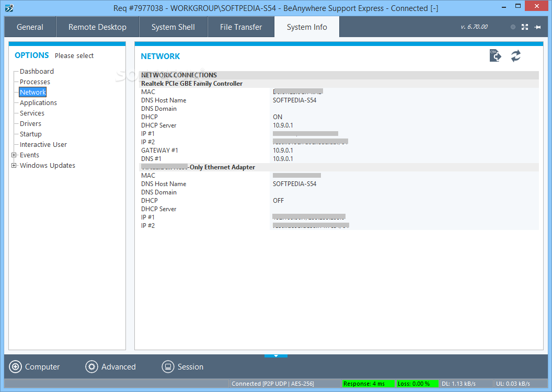Close the BeAnywhere window
552x392 pixels.
pos(536,6)
